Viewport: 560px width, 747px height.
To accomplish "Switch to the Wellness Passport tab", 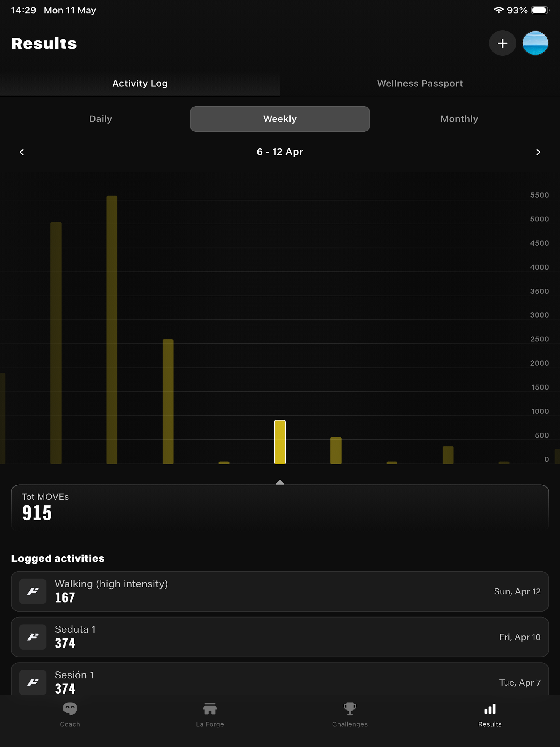I will pyautogui.click(x=420, y=83).
